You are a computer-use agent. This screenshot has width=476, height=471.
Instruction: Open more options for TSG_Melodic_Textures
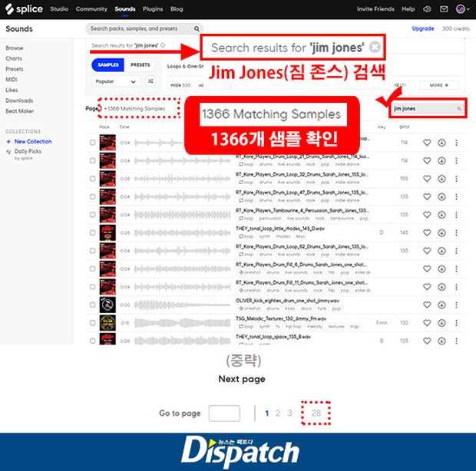(x=456, y=323)
